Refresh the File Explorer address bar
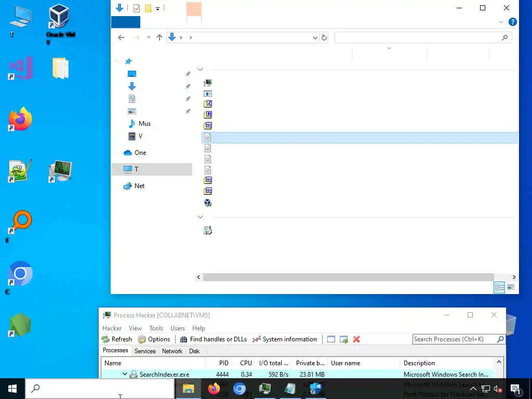The width and height of the screenshot is (532, 399). point(324,37)
